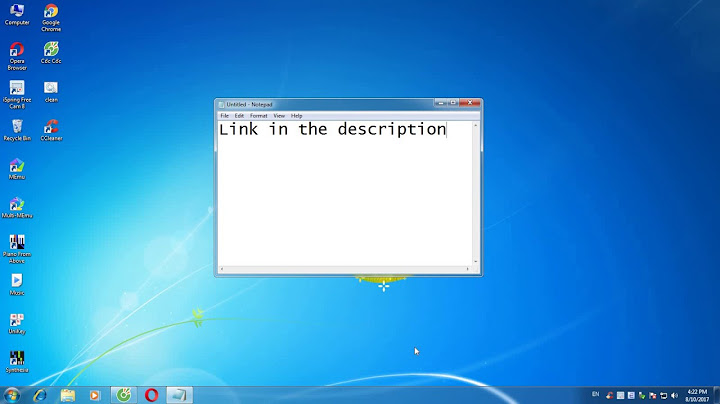The height and width of the screenshot is (404, 720).
Task: Click the safely remove hardware tray icon
Action: [x=642, y=395]
